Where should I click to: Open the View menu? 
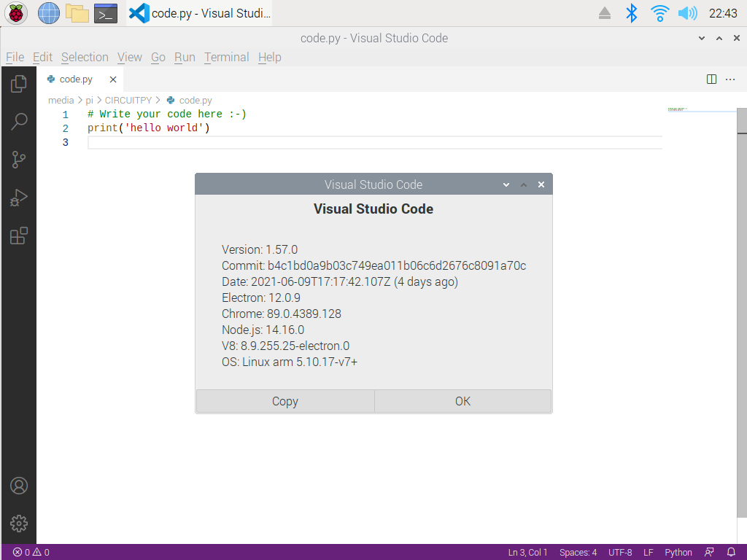click(130, 57)
